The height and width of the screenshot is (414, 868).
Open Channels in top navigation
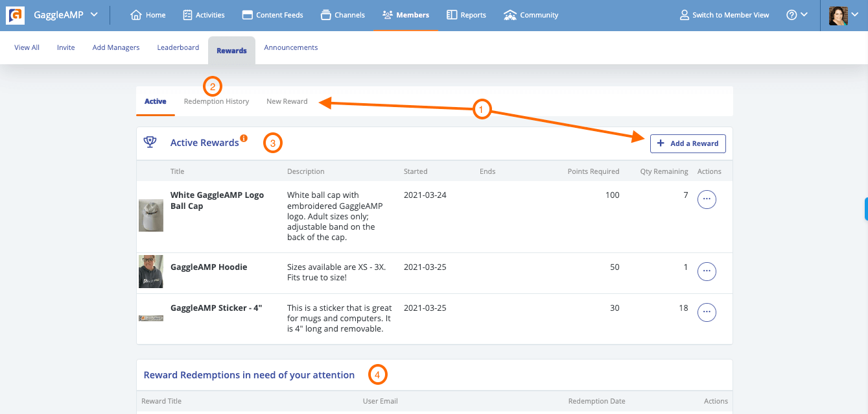coord(342,15)
